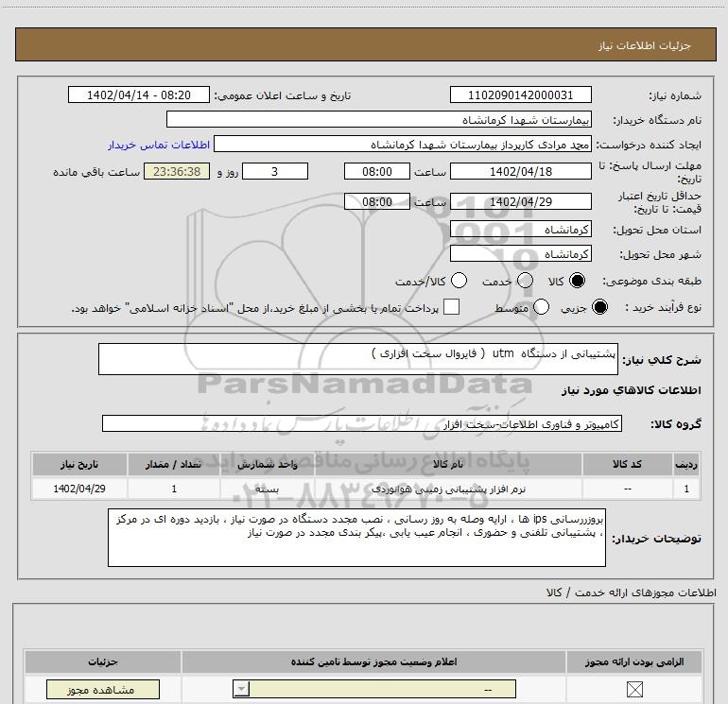Click the price validity date field 1402/04/29
Viewport: 728px width, 704px height.
520,201
